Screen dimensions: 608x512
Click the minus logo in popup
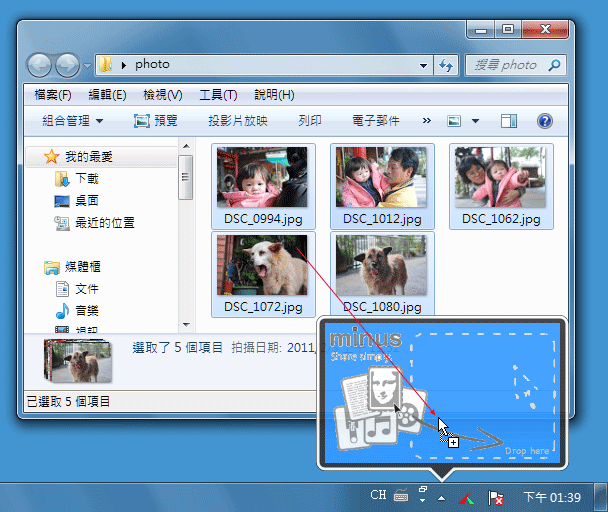366,339
